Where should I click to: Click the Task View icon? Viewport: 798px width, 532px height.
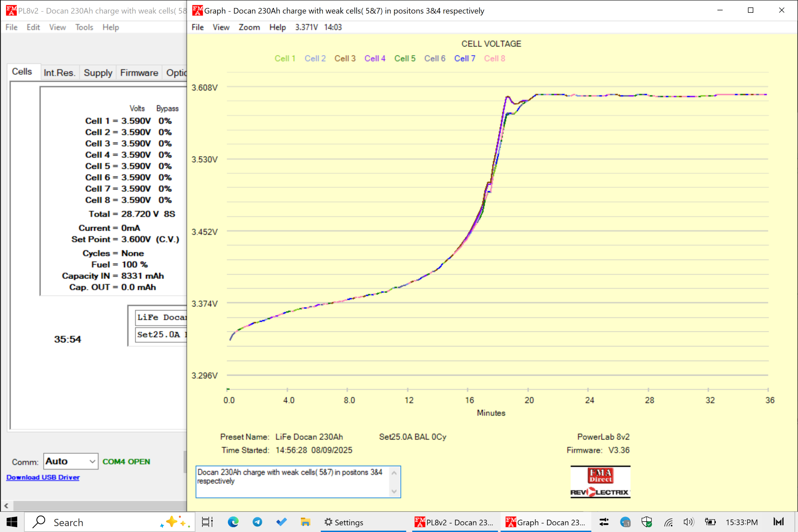point(207,522)
